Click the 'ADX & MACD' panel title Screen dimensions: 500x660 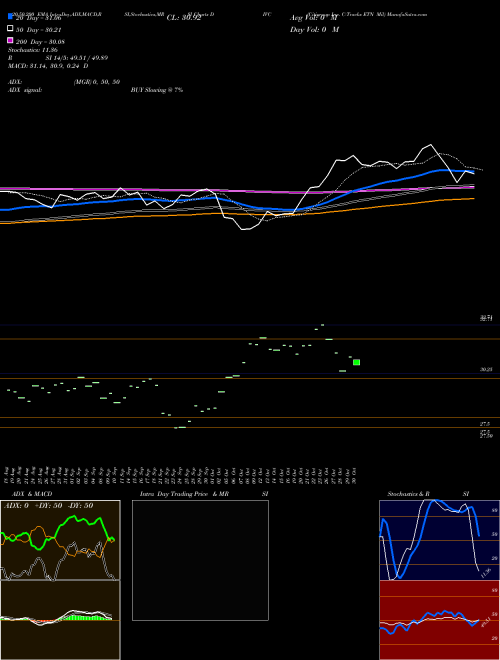32,494
